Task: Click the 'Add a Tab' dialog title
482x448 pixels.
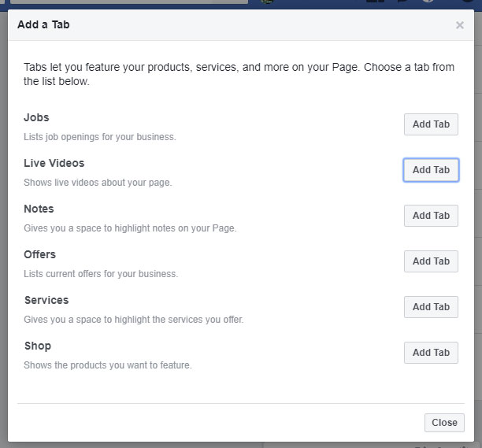Action: [43, 24]
